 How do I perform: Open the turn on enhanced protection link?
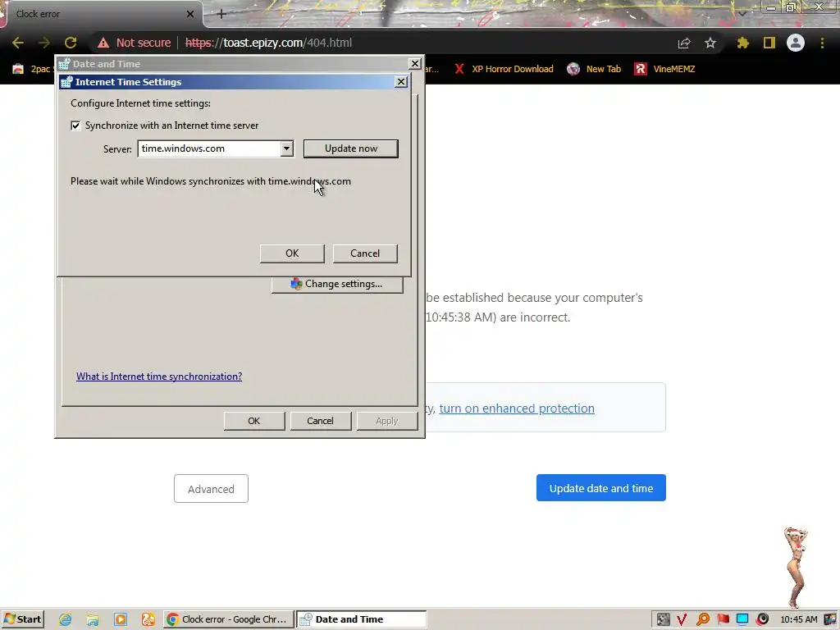[x=517, y=409]
